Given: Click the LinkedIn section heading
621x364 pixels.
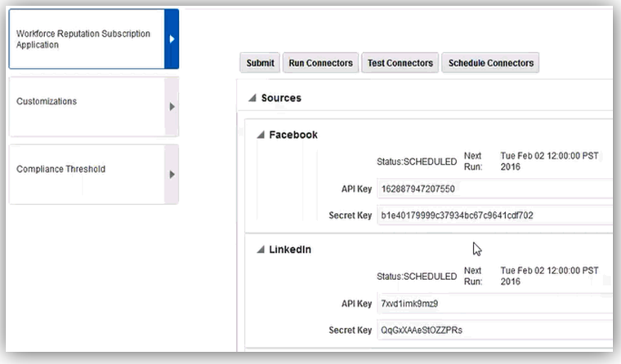Looking at the screenshot, I should point(292,249).
